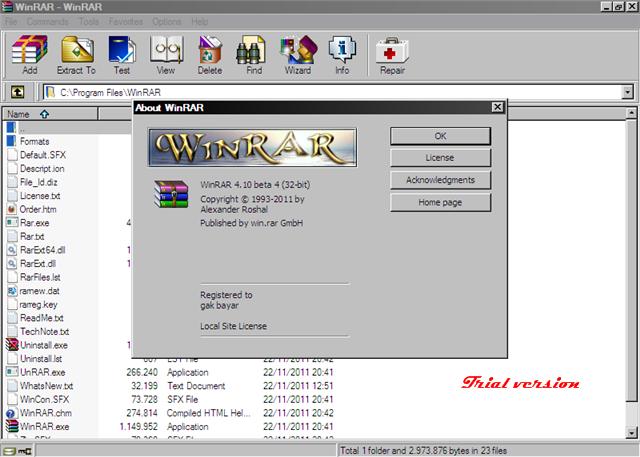Click the WinRAR logo banner image
The width and height of the screenshot is (640, 457).
tap(253, 148)
